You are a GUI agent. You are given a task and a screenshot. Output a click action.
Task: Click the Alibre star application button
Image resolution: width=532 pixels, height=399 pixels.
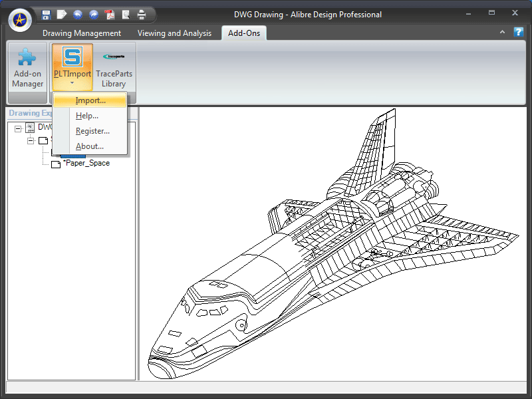20,20
